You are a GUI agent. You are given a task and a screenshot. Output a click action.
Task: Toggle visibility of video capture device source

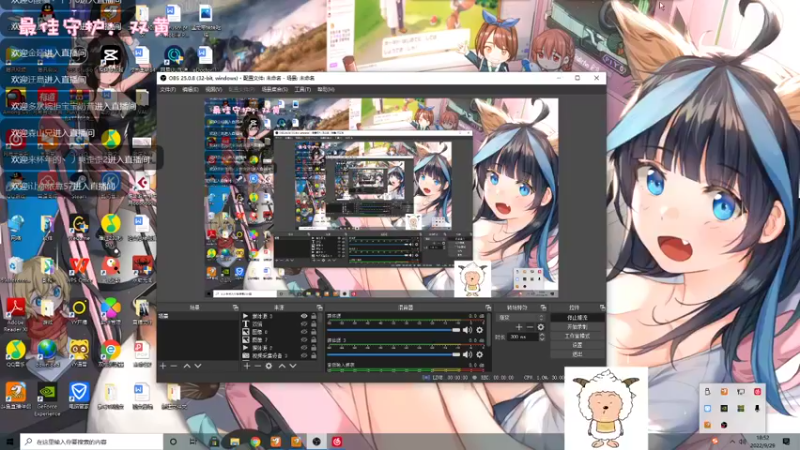click(x=304, y=356)
